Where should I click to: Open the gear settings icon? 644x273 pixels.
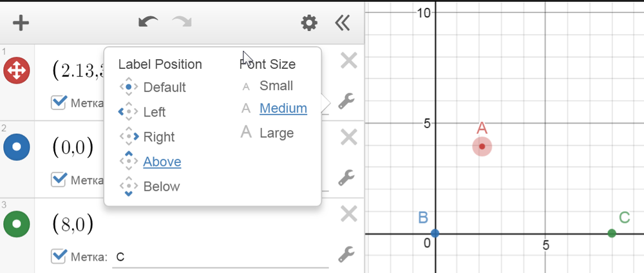(x=309, y=23)
